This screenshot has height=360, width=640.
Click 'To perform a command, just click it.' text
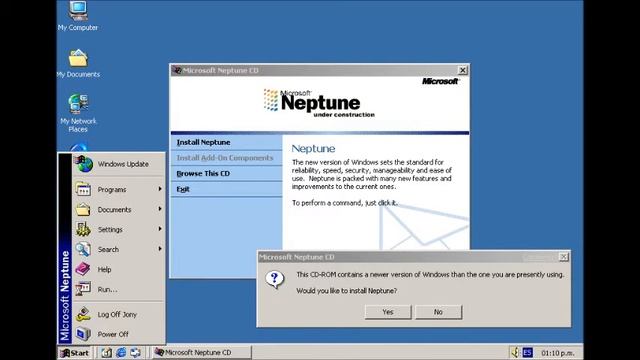click(x=344, y=203)
